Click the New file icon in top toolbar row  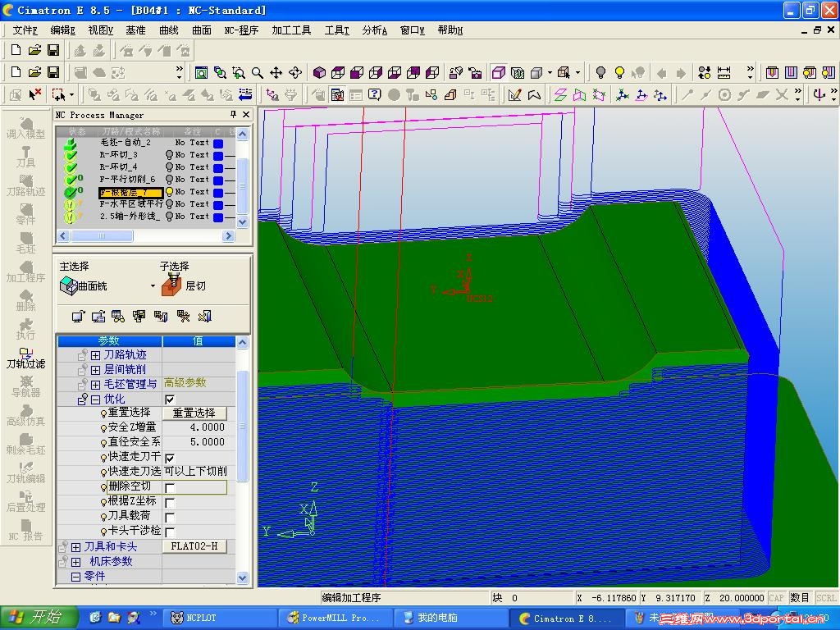point(16,50)
